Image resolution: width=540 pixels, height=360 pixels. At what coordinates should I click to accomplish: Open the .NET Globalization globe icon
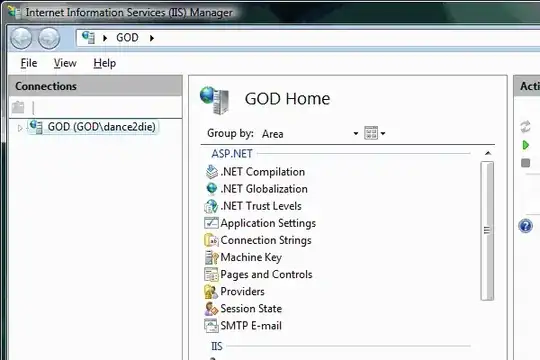pos(211,189)
